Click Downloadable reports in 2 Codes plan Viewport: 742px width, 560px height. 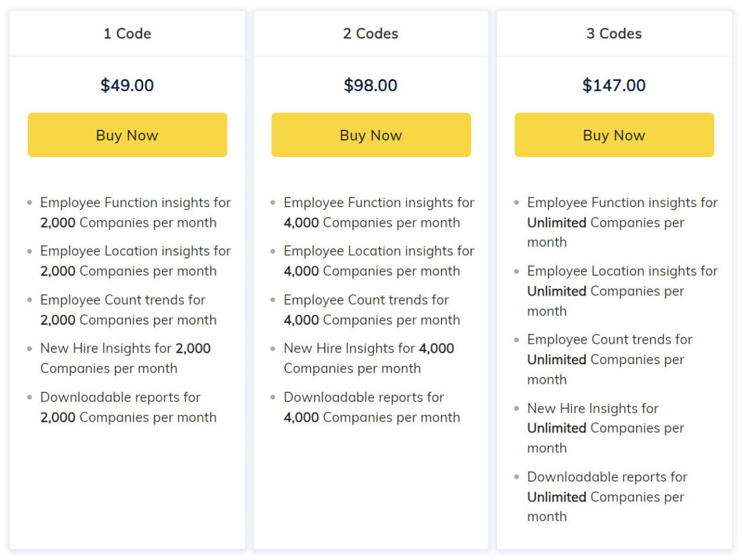363,397
